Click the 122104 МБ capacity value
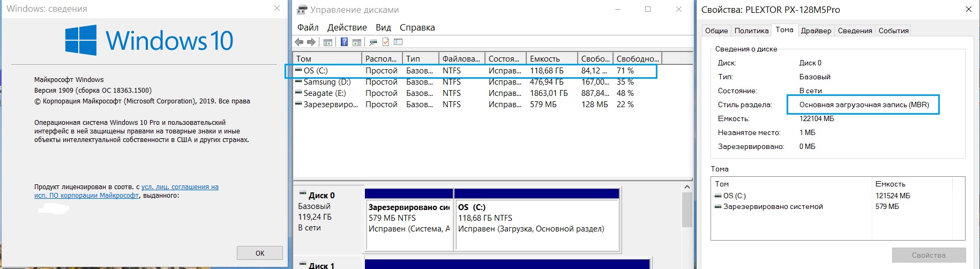Screen dimensions: 980x269 point(817,118)
